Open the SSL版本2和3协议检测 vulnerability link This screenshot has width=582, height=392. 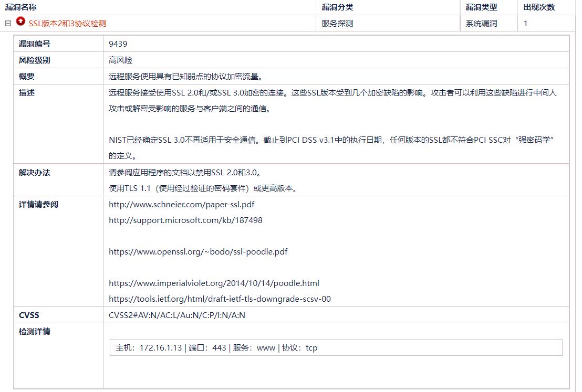[x=67, y=24]
